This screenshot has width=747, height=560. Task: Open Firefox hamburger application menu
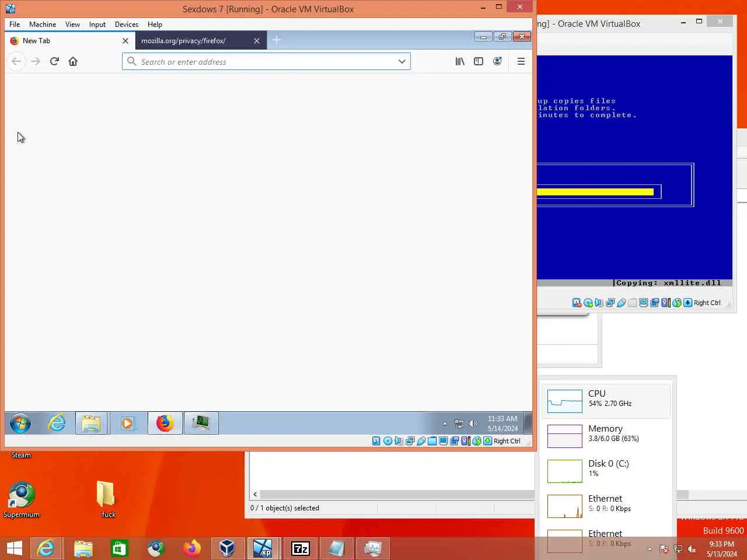point(521,61)
